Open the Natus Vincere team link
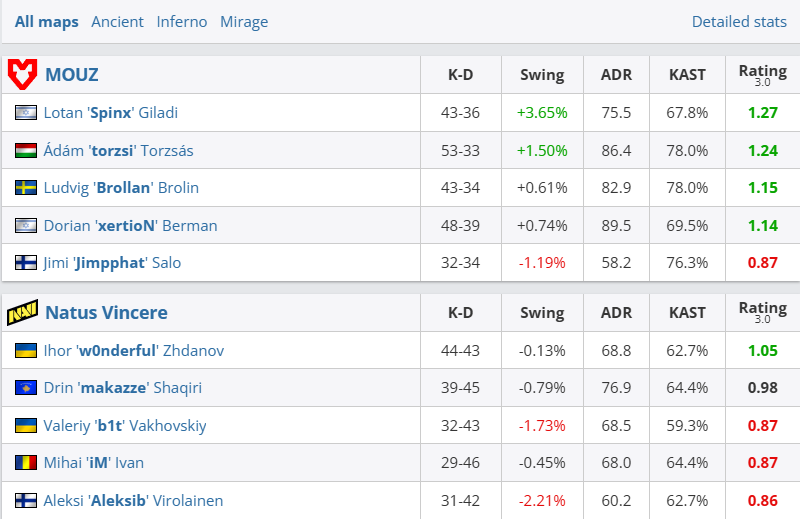 click(x=106, y=313)
